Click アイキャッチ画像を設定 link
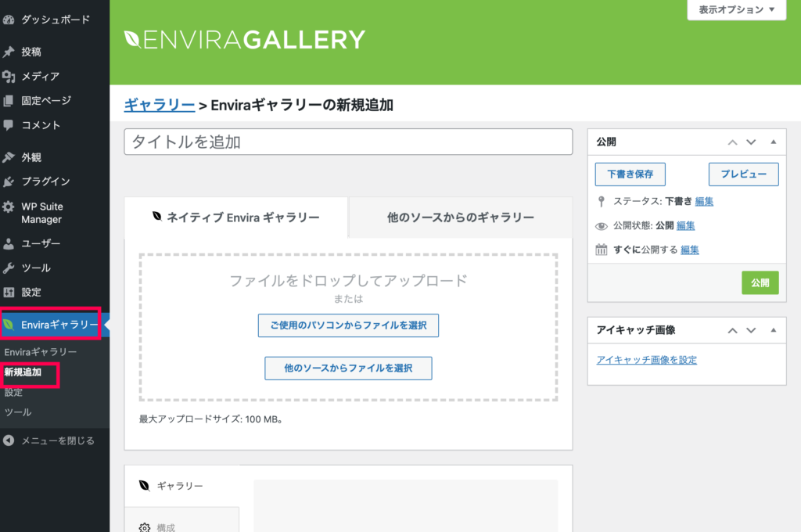The height and width of the screenshot is (532, 801). [647, 360]
